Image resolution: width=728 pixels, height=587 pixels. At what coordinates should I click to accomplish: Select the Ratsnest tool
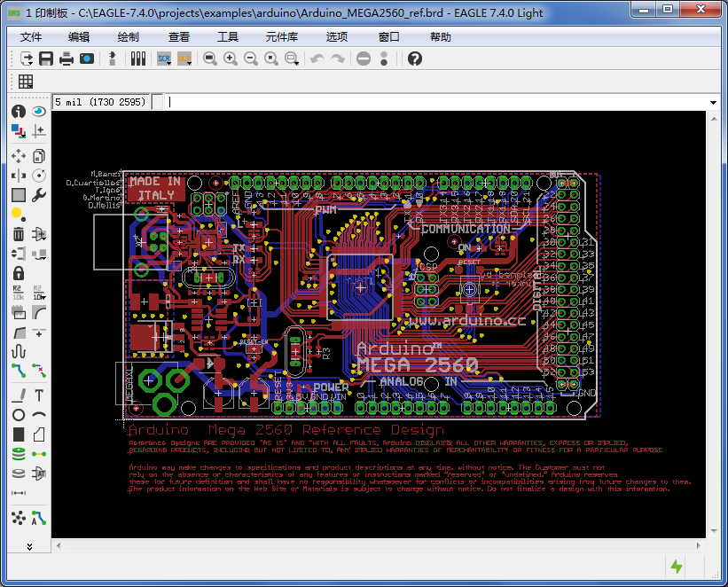[19, 517]
